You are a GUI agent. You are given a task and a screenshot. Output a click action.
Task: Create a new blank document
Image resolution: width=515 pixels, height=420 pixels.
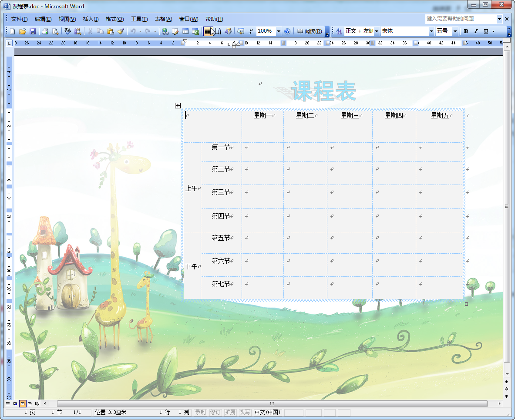[13, 31]
